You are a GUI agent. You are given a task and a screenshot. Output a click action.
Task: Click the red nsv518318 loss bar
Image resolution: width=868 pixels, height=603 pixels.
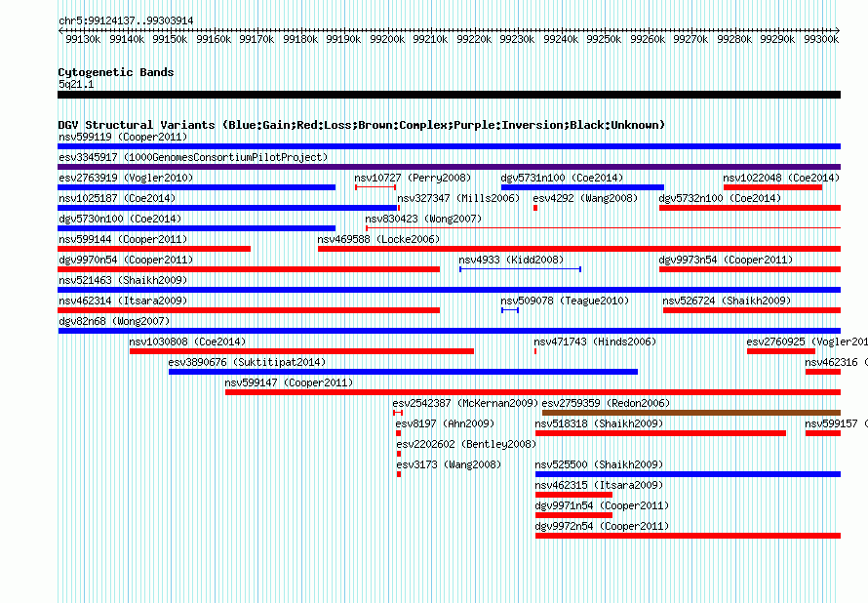click(x=660, y=433)
